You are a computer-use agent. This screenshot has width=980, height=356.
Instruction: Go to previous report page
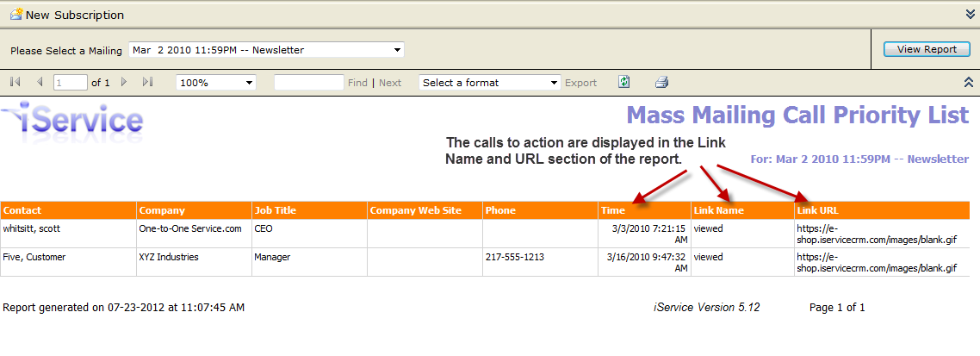pyautogui.click(x=40, y=83)
